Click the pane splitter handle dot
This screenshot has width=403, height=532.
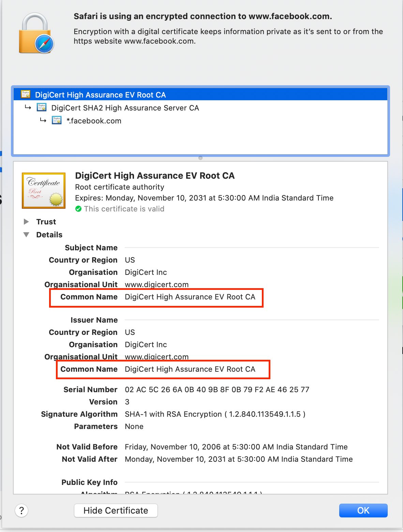pyautogui.click(x=200, y=158)
